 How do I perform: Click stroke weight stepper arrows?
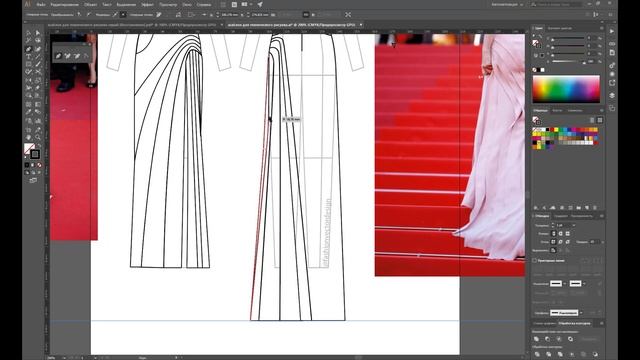click(553, 225)
